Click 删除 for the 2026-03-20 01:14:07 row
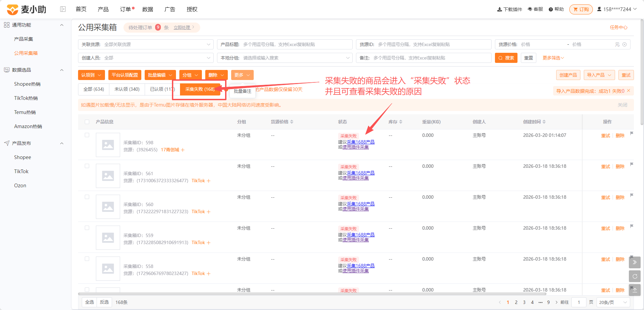644x310 pixels. pos(620,135)
